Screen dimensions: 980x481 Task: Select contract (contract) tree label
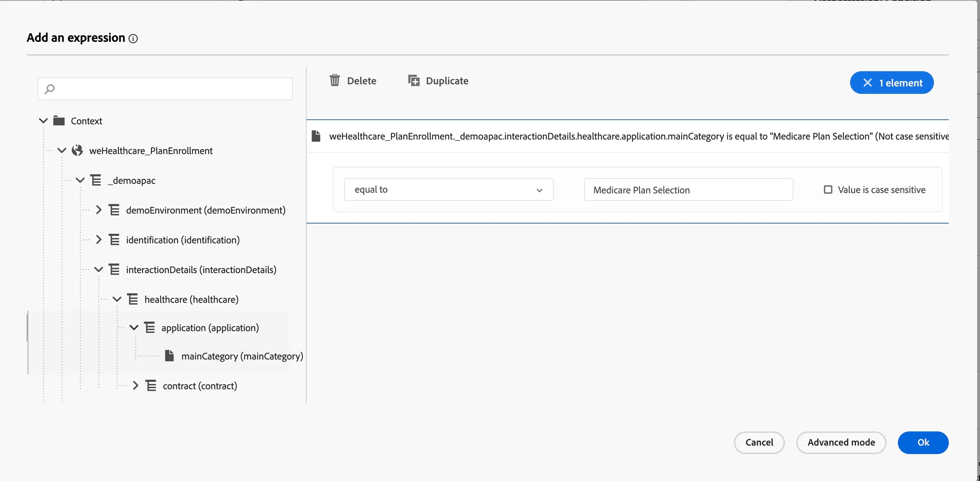[200, 386]
